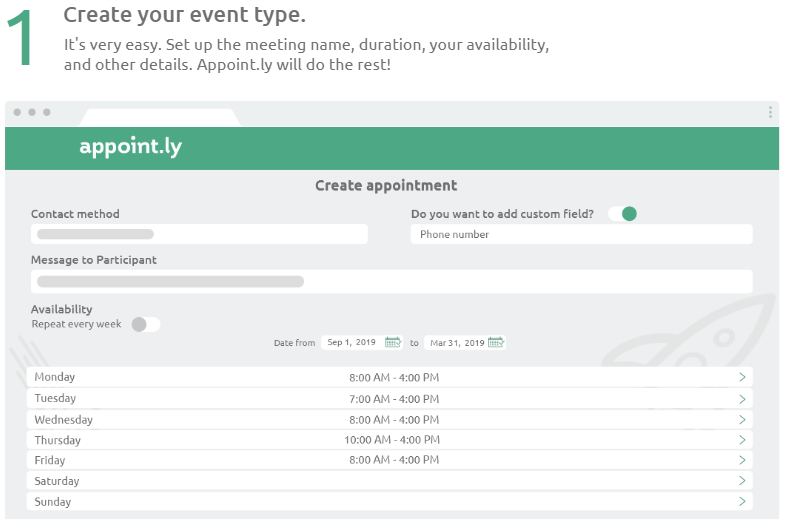The width and height of the screenshot is (787, 529).
Task: Expand the Saturday row chevron
Action: [742, 481]
